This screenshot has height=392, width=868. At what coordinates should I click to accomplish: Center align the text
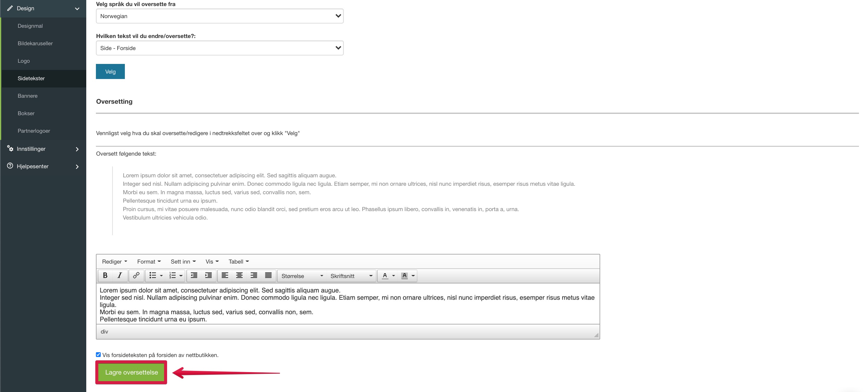pyautogui.click(x=239, y=276)
